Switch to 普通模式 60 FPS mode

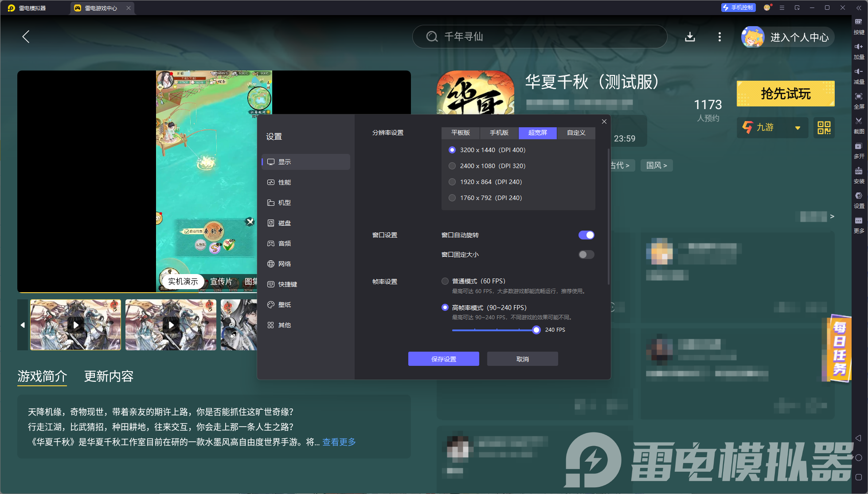445,281
